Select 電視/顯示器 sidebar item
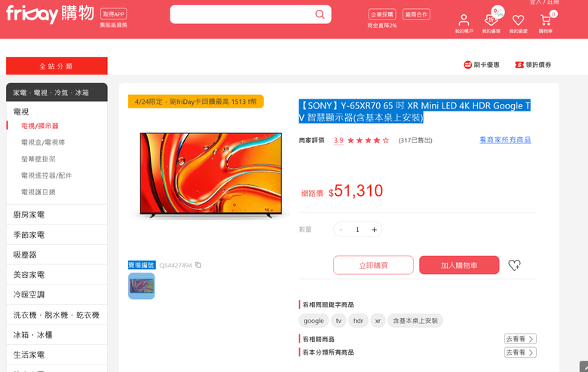 coord(40,126)
